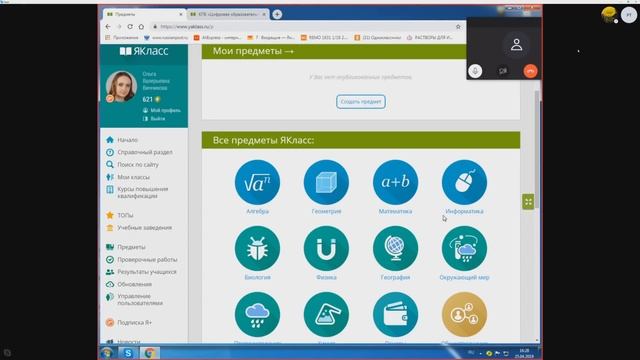Open the Одноклассники bookmark
640x360 pixels.
point(378,38)
